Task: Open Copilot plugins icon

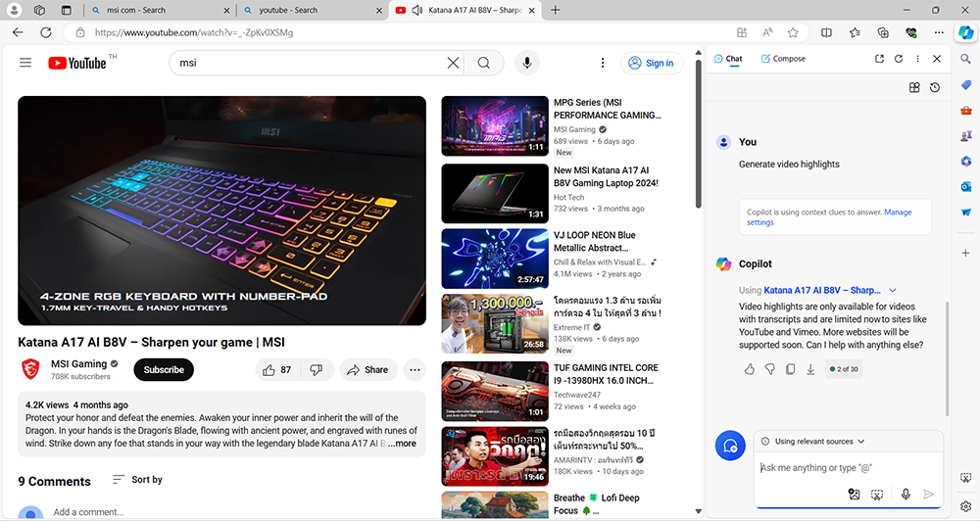Action: pos(913,87)
